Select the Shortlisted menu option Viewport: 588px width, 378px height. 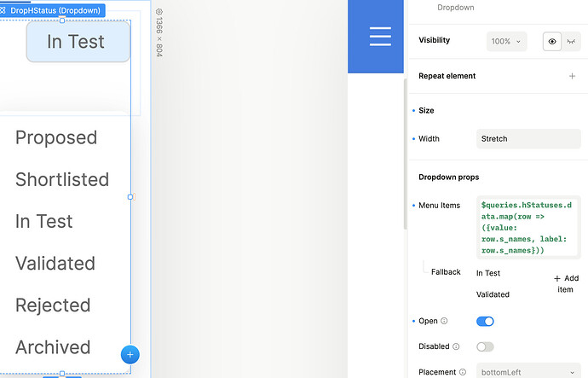pos(62,179)
